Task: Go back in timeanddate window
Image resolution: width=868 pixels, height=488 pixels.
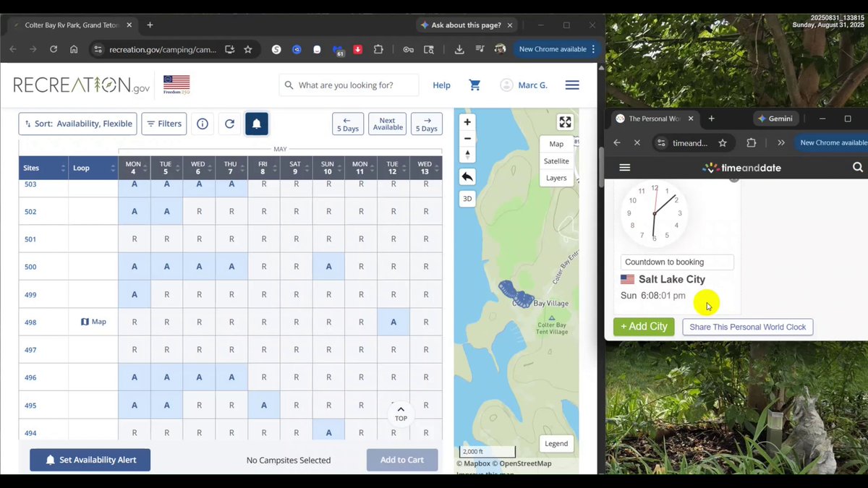Action: click(617, 143)
